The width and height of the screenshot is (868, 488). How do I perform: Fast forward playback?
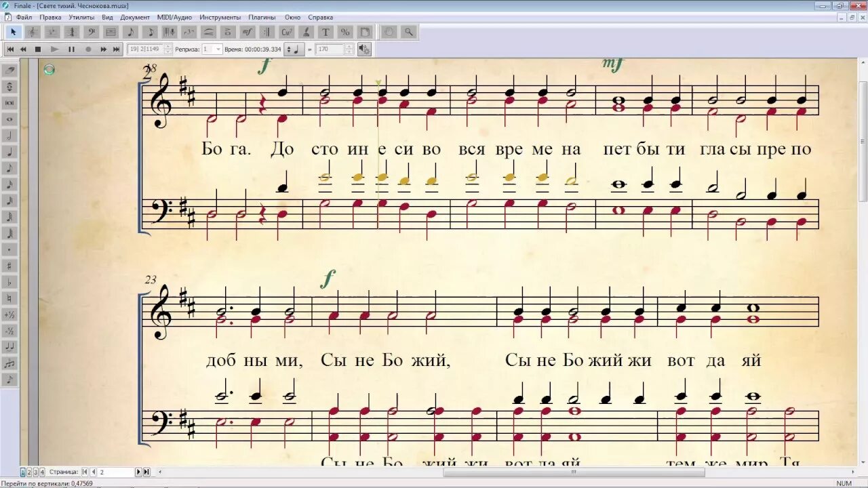coord(103,49)
